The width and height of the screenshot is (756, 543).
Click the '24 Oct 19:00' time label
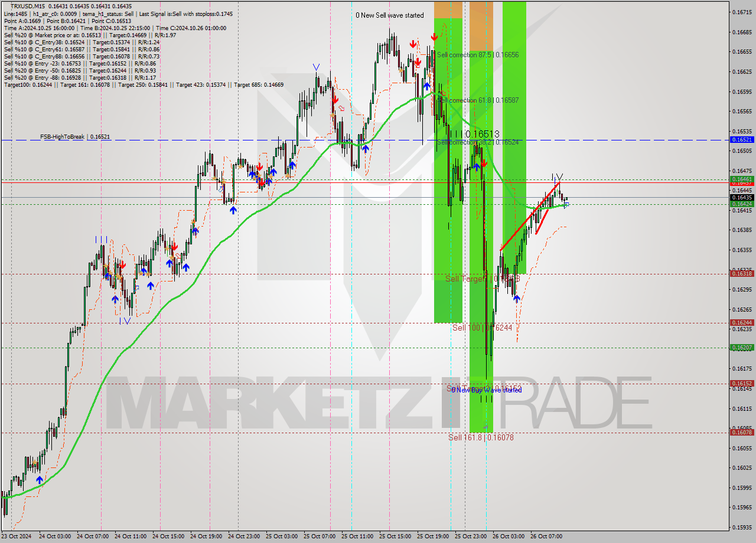point(206,537)
